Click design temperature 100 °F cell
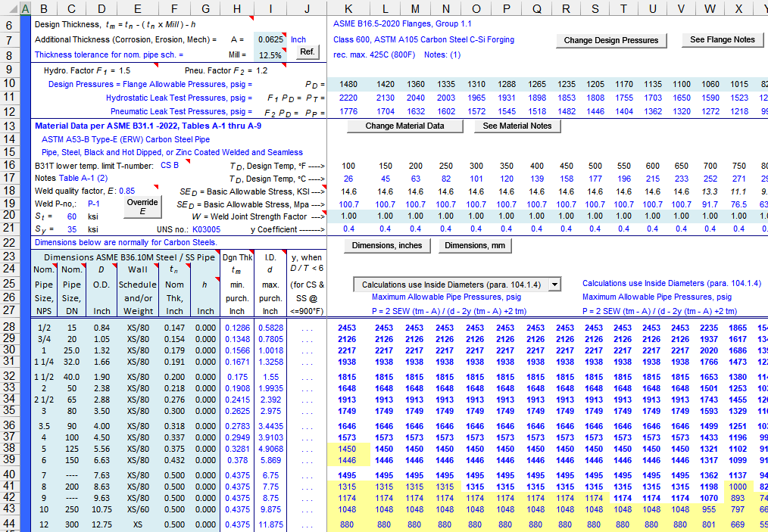This screenshot has height=532, width=768. 348,166
